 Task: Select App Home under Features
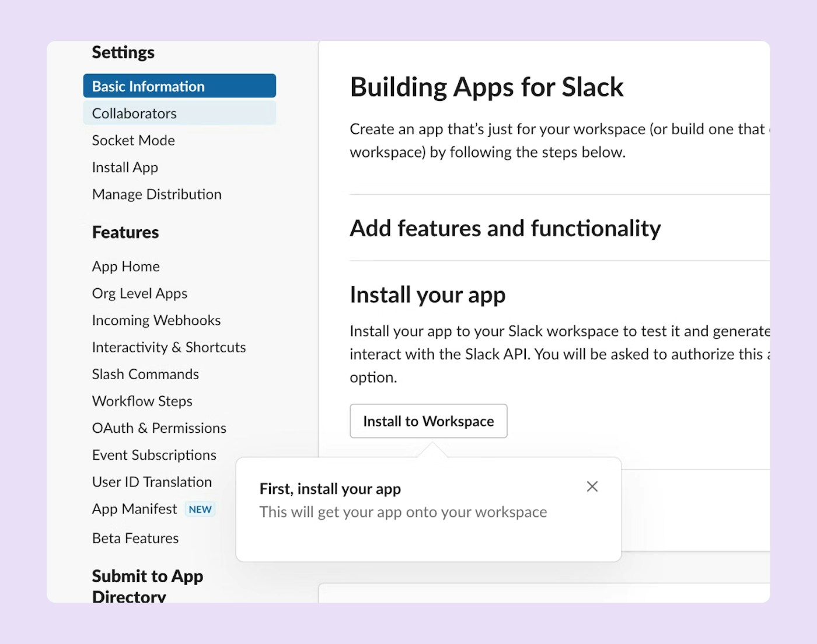coord(125,266)
